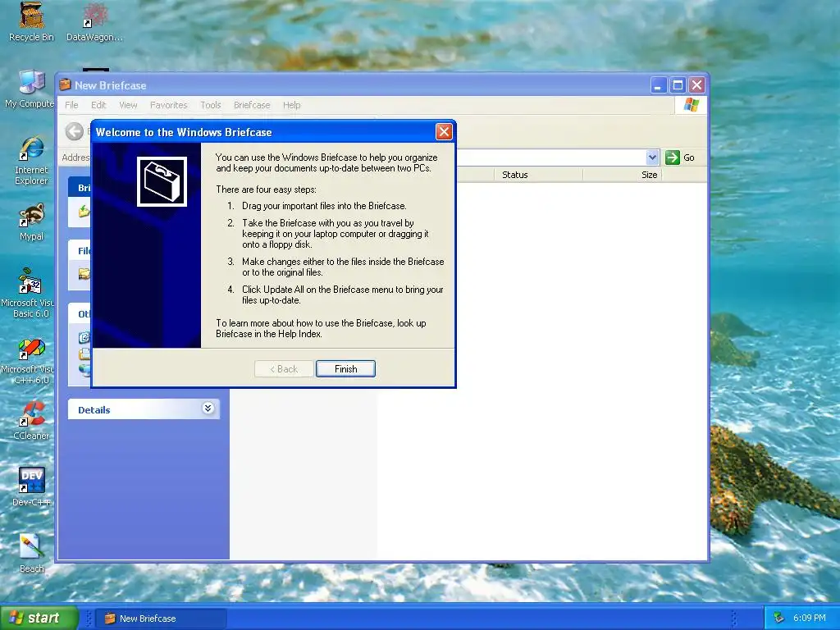Open the DataWagon desktop shortcut
The width and height of the screenshot is (840, 630).
pyautogui.click(x=94, y=22)
